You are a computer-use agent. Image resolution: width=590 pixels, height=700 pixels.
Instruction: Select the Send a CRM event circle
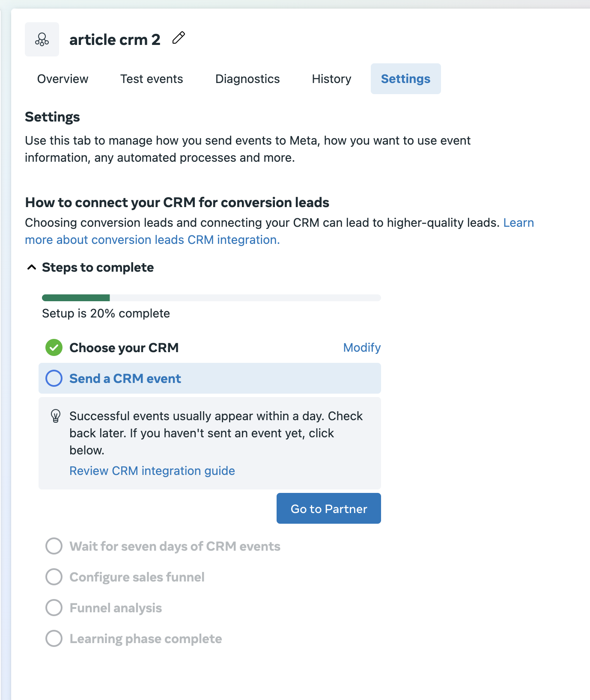(54, 378)
